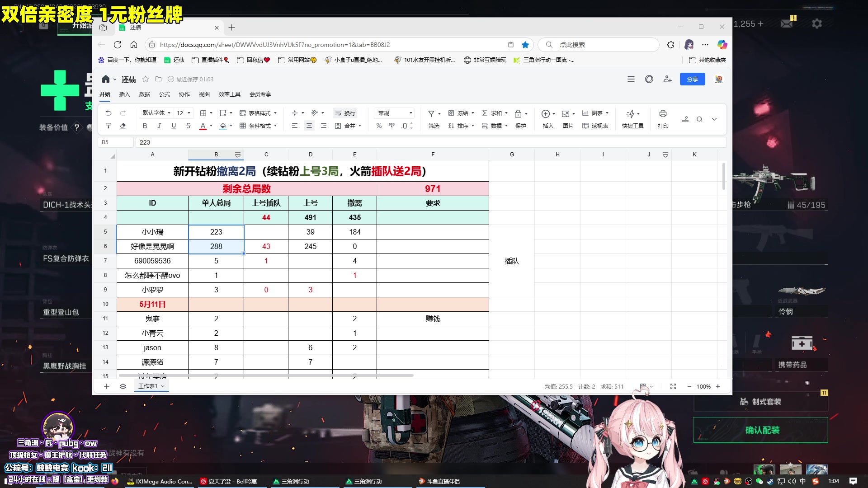Center align cell text
868x488 pixels.
(x=309, y=126)
